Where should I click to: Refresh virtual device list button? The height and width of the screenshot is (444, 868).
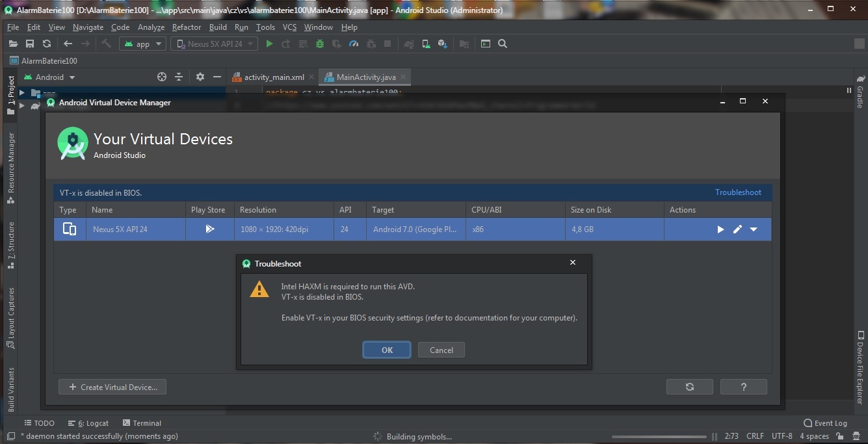coord(690,387)
